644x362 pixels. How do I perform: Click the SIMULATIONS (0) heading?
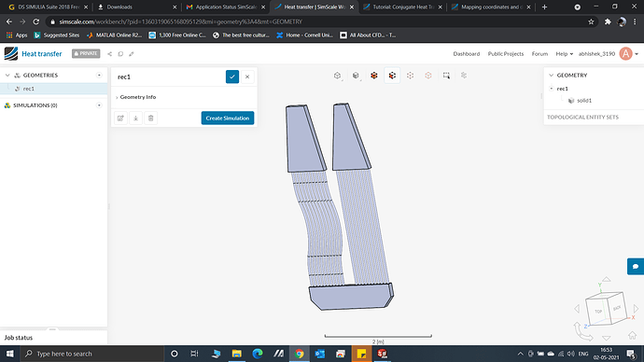point(35,105)
